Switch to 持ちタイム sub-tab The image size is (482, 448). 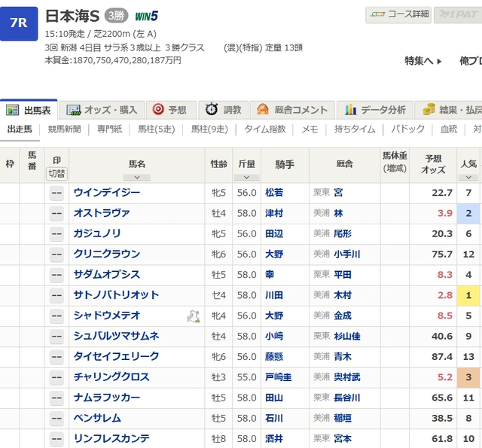(x=355, y=129)
